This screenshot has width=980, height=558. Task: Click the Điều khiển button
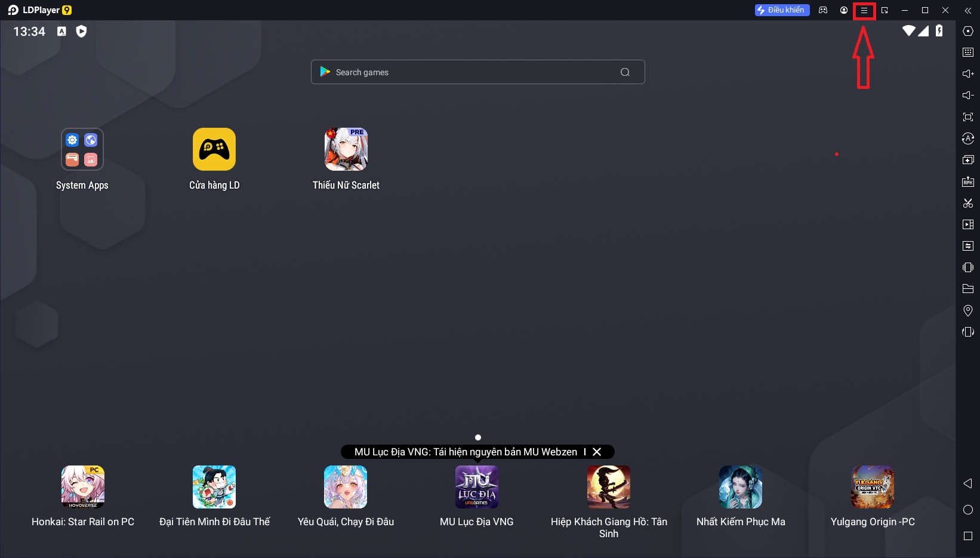coord(782,10)
